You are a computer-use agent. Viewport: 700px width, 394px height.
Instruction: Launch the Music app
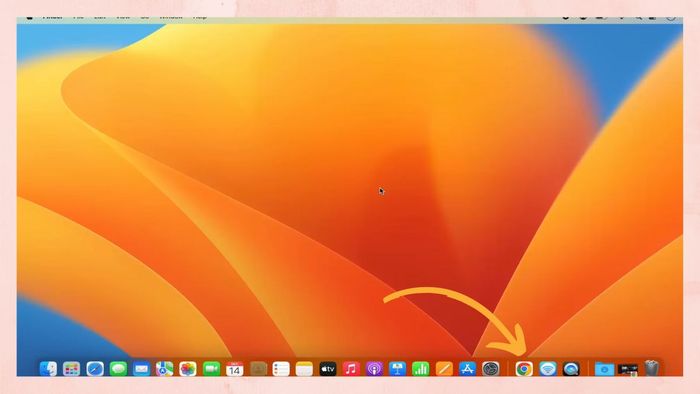pyautogui.click(x=351, y=369)
